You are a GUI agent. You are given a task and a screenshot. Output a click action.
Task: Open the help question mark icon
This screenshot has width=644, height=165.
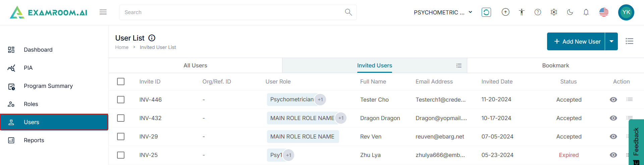[538, 12]
